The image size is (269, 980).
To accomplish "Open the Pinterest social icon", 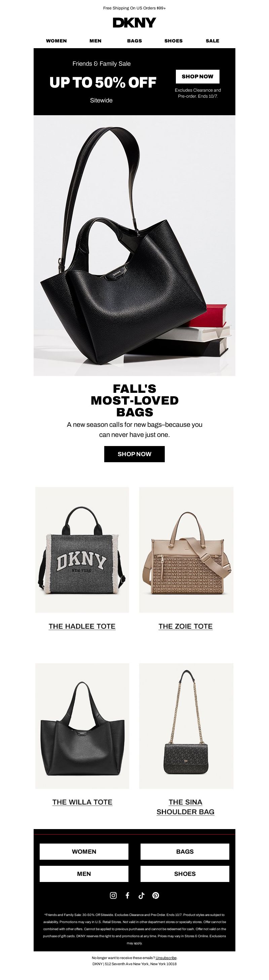I will coord(155,895).
